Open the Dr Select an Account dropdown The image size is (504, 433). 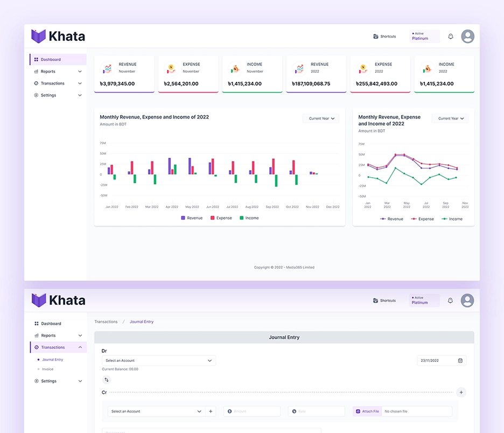tap(159, 361)
